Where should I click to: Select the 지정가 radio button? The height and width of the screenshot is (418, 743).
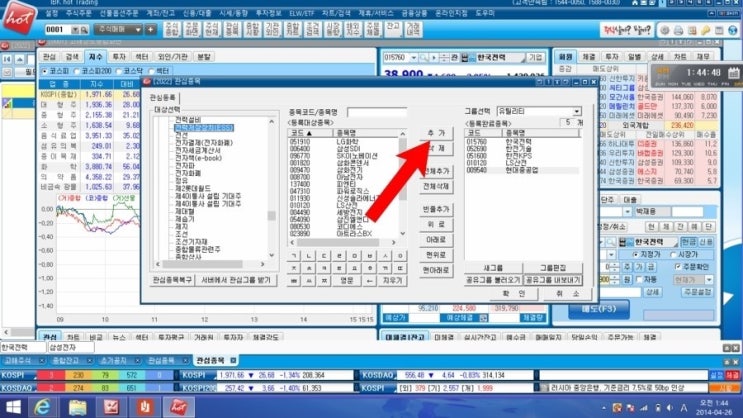(635, 254)
